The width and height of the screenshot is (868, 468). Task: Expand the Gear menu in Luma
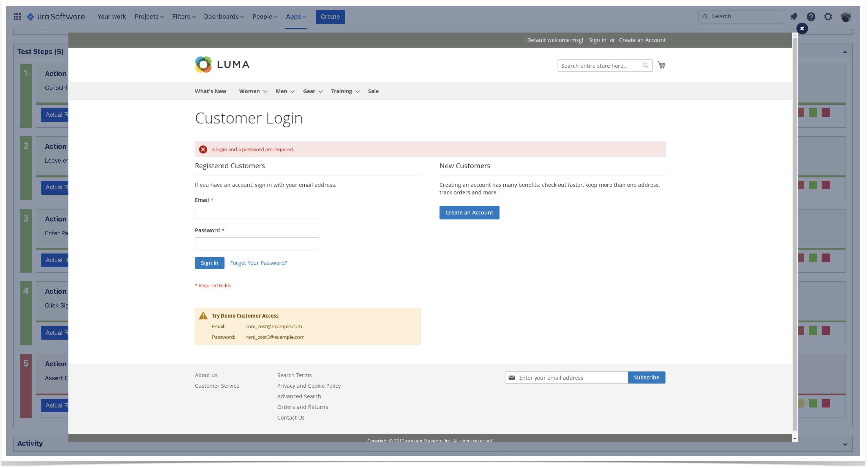[x=312, y=91]
